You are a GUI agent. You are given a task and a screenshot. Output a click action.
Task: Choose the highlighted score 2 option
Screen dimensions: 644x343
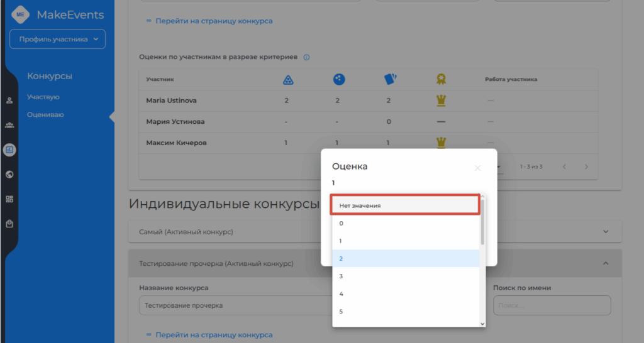pyautogui.click(x=406, y=258)
